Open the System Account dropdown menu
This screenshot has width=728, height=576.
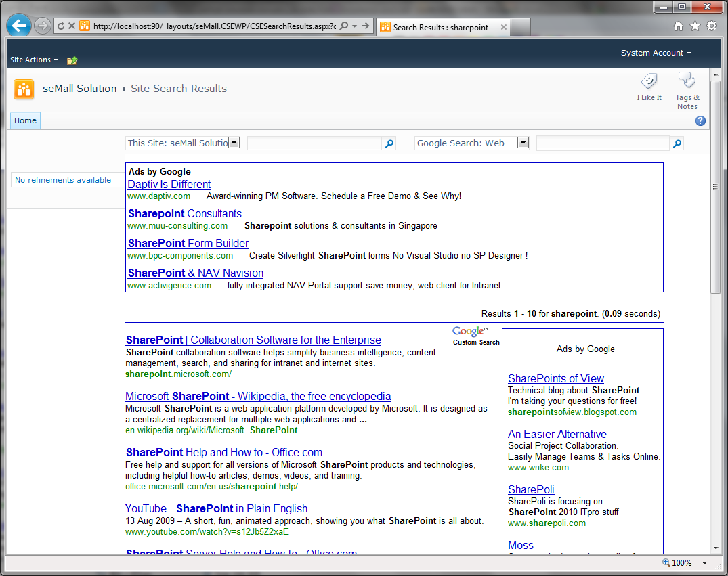tap(656, 53)
